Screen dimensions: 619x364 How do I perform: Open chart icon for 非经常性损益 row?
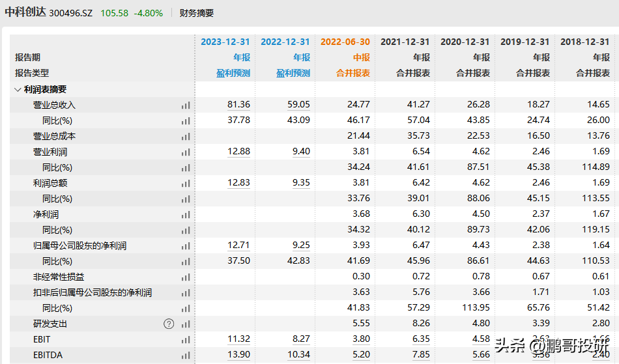coord(186,277)
